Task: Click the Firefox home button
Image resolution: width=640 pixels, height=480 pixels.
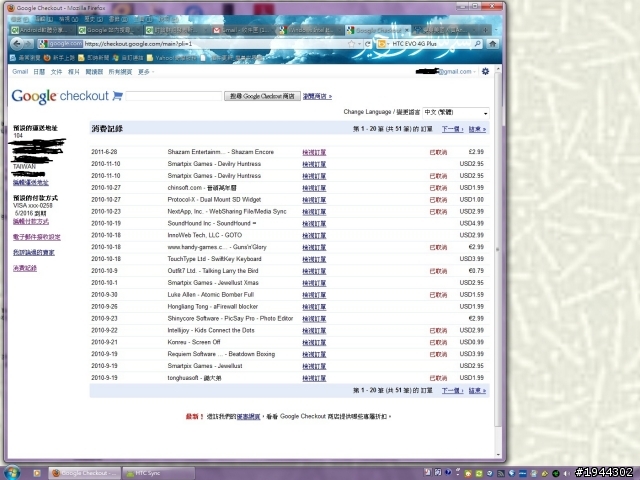Action: tap(493, 43)
